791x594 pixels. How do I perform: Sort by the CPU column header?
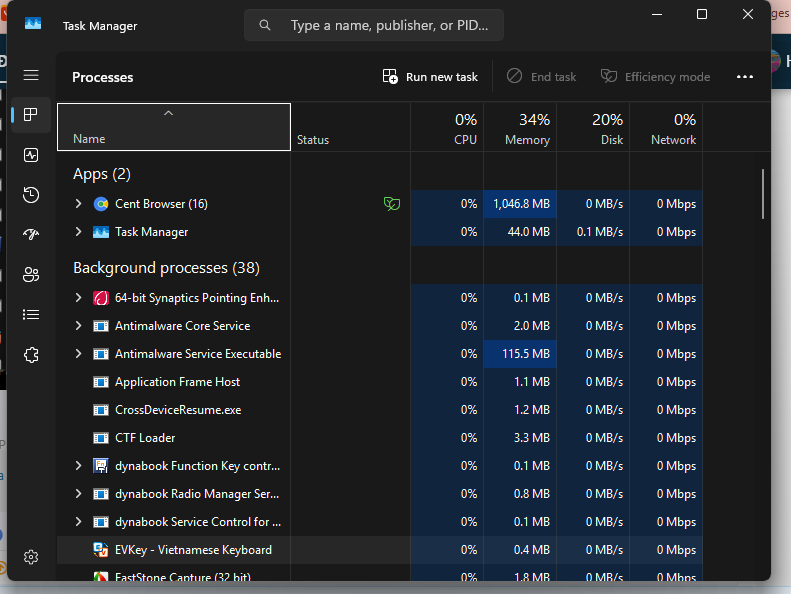click(x=447, y=127)
